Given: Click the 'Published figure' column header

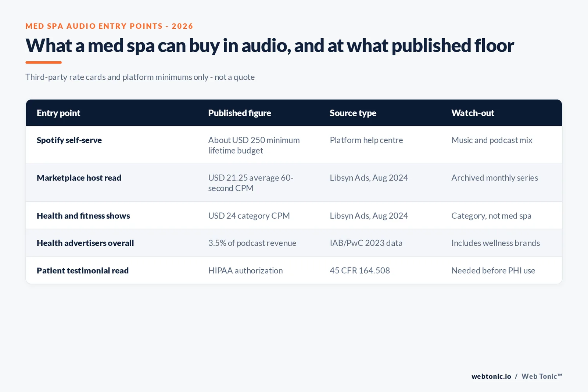Looking at the screenshot, I should pos(240,113).
